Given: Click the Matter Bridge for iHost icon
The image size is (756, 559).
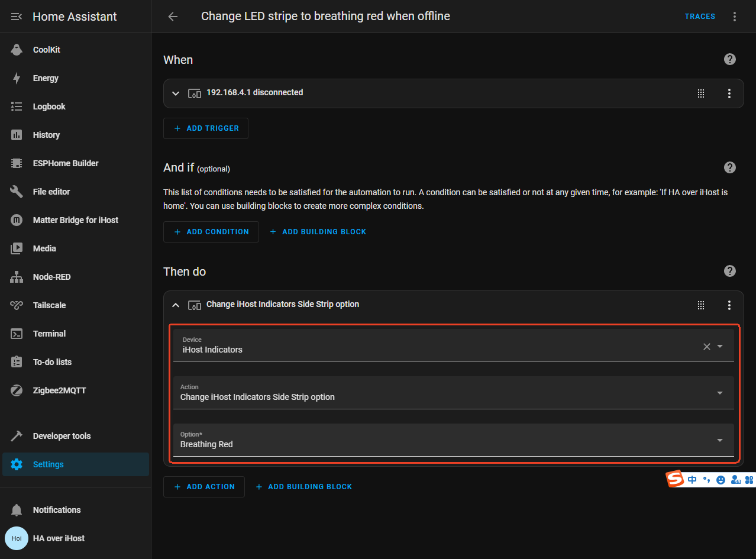Looking at the screenshot, I should tap(17, 220).
